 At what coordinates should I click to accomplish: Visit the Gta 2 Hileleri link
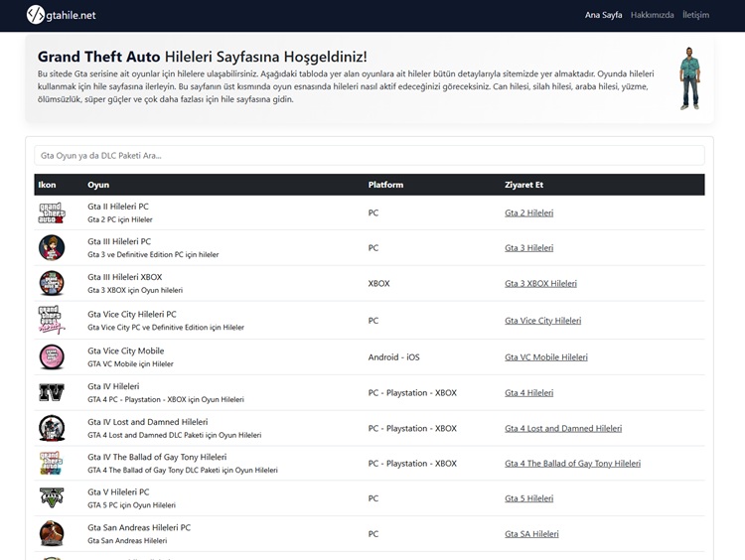point(528,213)
